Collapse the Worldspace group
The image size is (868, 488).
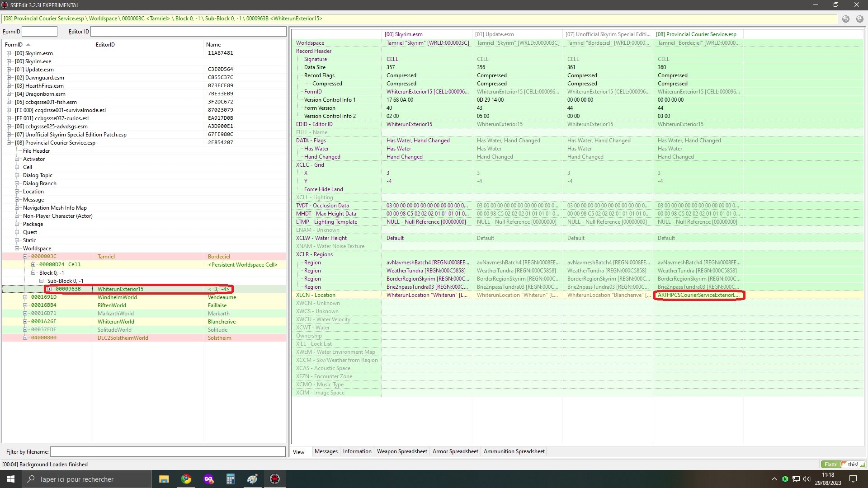click(x=17, y=249)
